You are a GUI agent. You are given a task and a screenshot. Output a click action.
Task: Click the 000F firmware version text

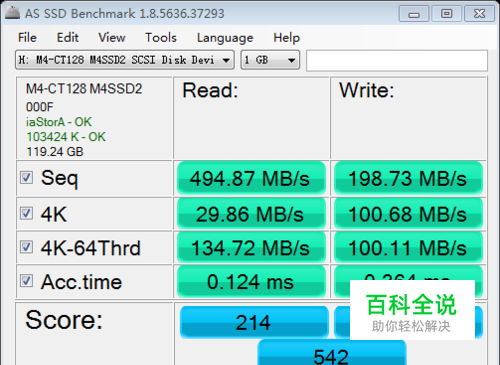coord(40,107)
